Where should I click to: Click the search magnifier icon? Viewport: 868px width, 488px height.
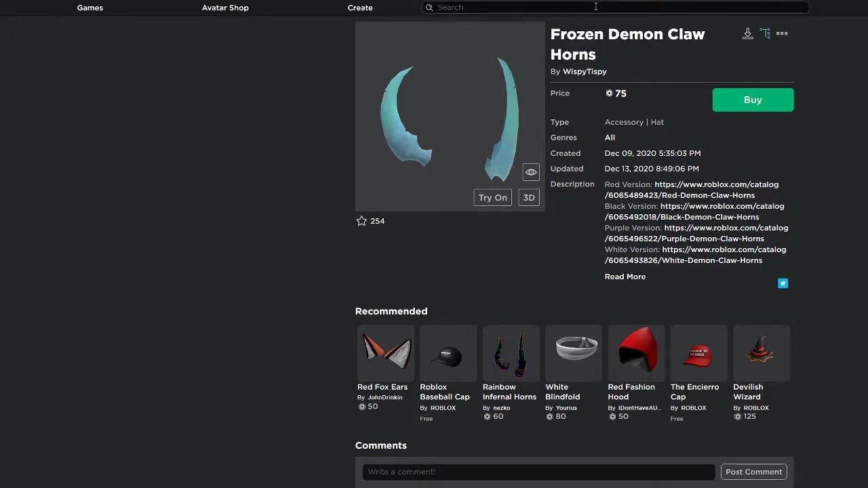tap(429, 7)
